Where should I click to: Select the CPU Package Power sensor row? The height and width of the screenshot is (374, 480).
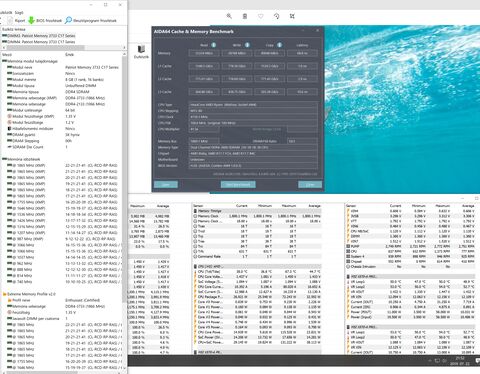257,297
